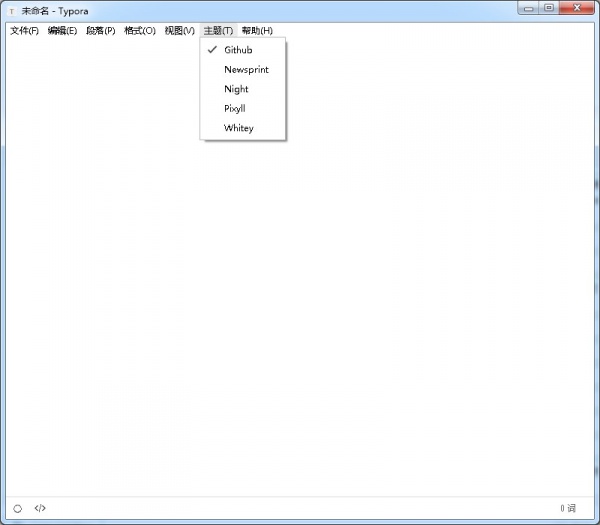This screenshot has height=525, width=600.
Task: Maximize the Typora window
Action: click(x=549, y=8)
